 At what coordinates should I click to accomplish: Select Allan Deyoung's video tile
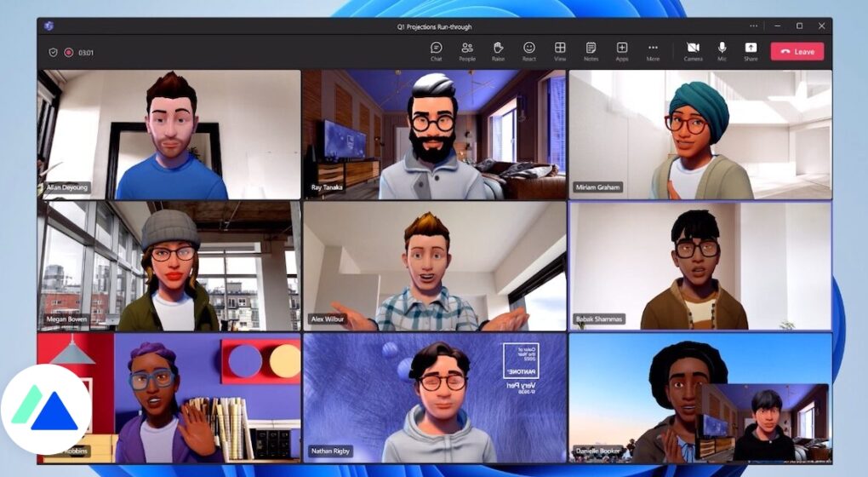tap(169, 135)
